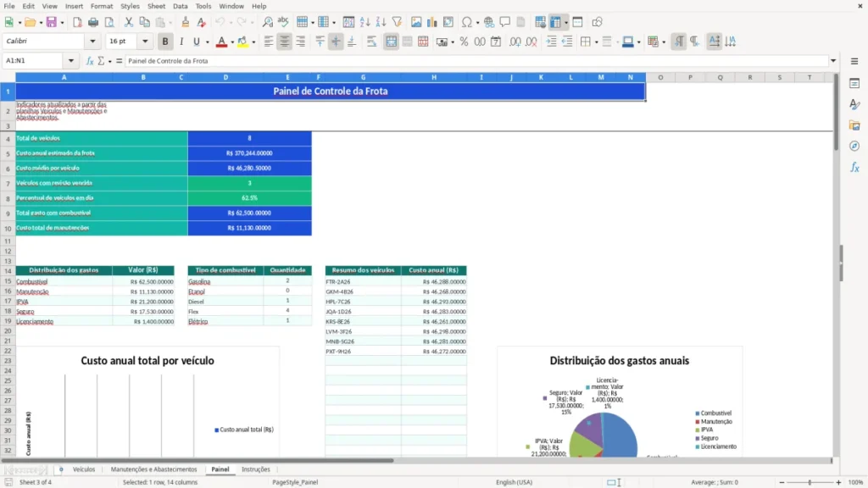Open Find and Replace
The image size is (868, 488).
pyautogui.click(x=267, y=22)
